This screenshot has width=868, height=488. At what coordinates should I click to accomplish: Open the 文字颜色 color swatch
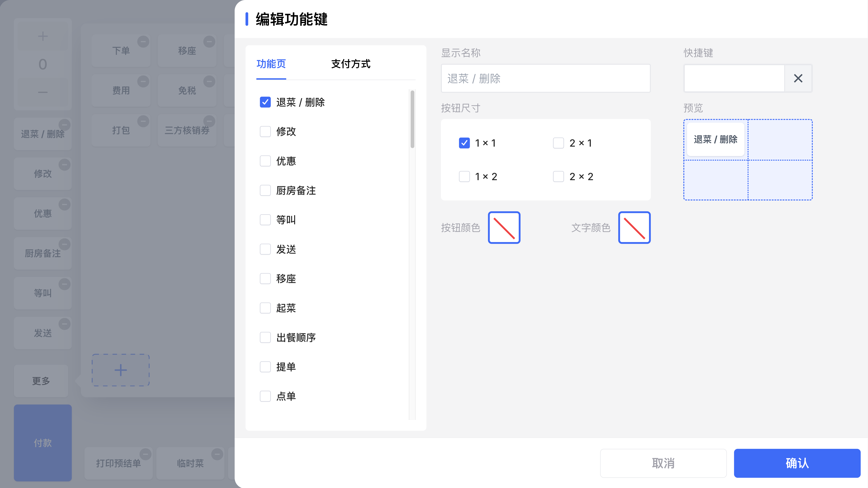[x=634, y=228]
